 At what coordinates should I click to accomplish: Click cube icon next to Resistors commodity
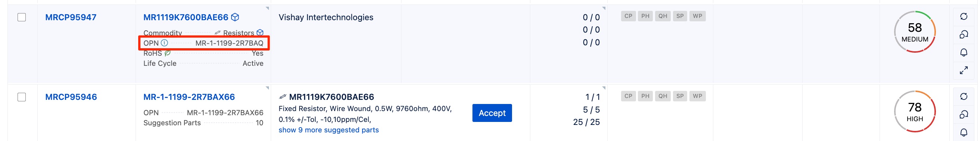pos(260,33)
